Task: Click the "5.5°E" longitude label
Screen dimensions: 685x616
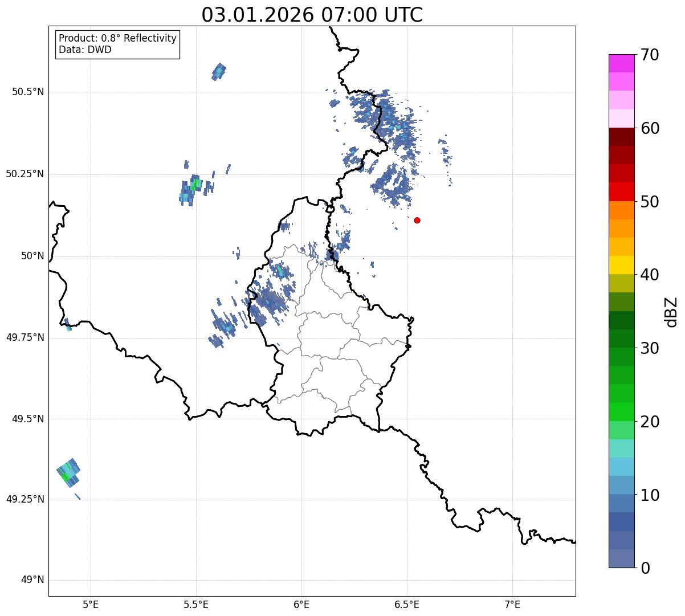Action: 196,605
